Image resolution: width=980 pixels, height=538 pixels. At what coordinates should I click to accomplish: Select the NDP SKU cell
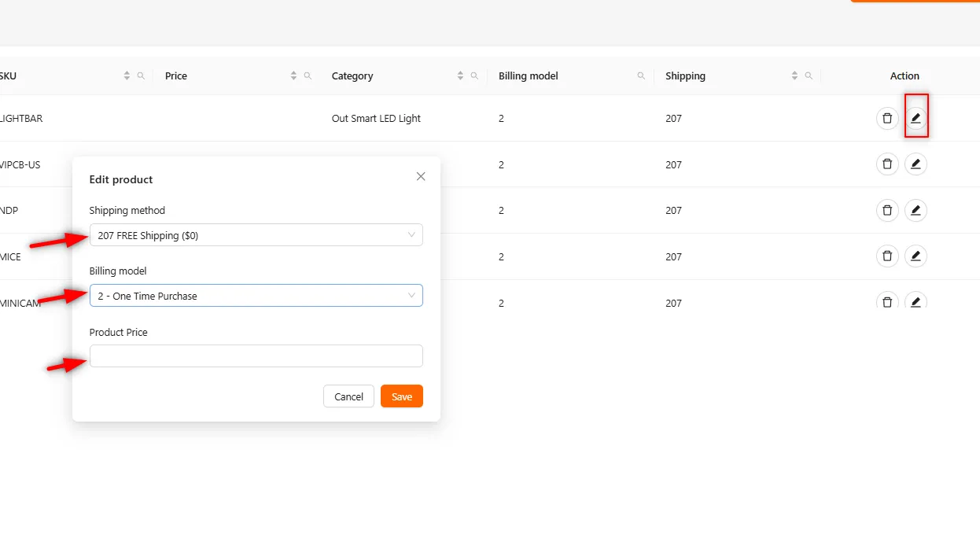click(9, 210)
